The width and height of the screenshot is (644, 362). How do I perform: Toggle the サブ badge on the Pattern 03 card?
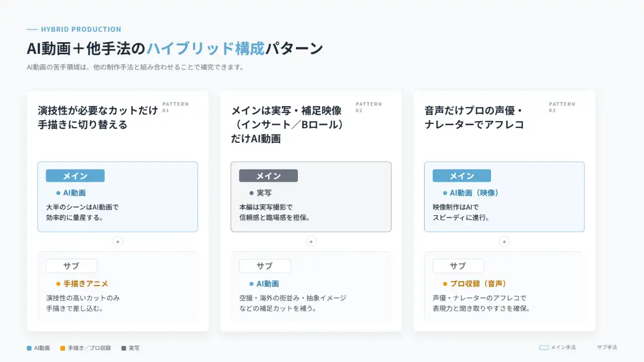(x=458, y=266)
